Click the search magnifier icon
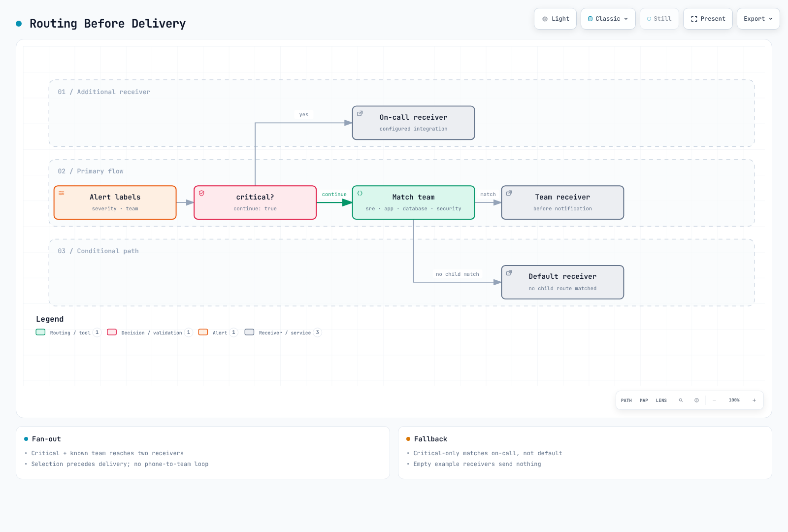Screen dimensions: 788x532 tap(681, 400)
